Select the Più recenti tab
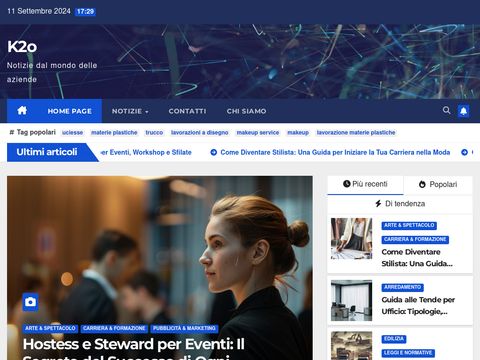This screenshot has width=480, height=360. coord(365,184)
